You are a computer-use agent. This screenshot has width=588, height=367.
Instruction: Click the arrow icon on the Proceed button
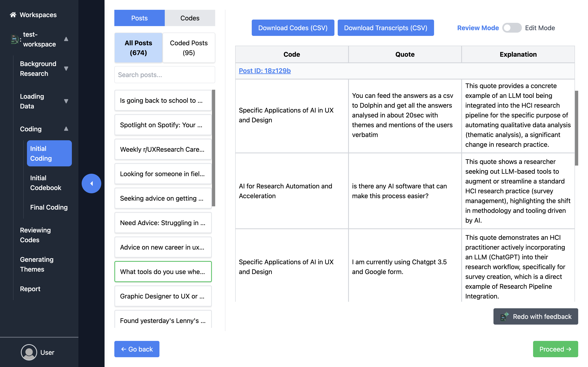tap(569, 349)
